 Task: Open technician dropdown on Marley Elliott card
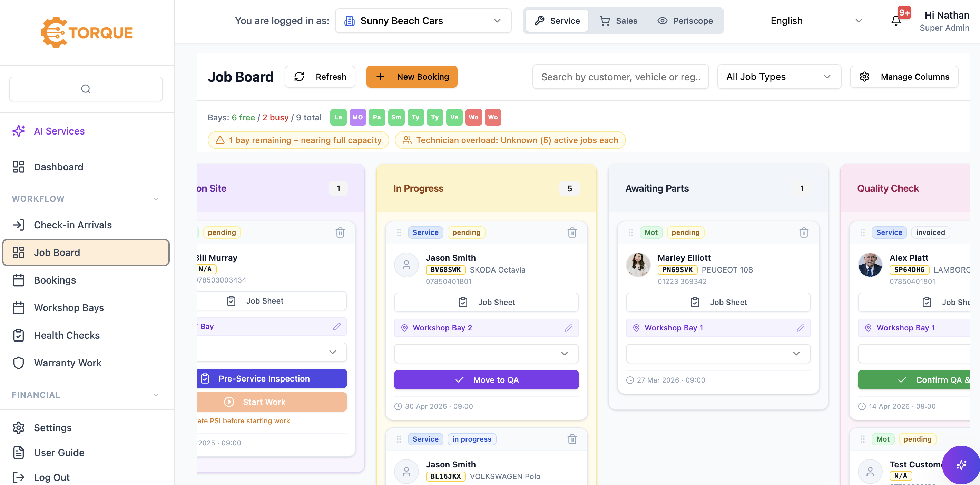pyautogui.click(x=718, y=353)
